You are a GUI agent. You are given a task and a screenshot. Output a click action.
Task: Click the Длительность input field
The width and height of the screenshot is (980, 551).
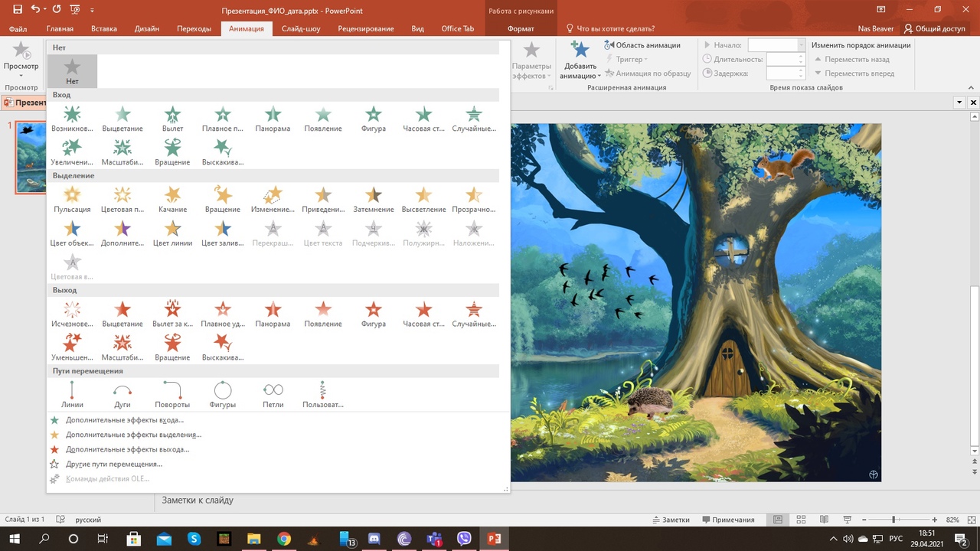click(786, 59)
